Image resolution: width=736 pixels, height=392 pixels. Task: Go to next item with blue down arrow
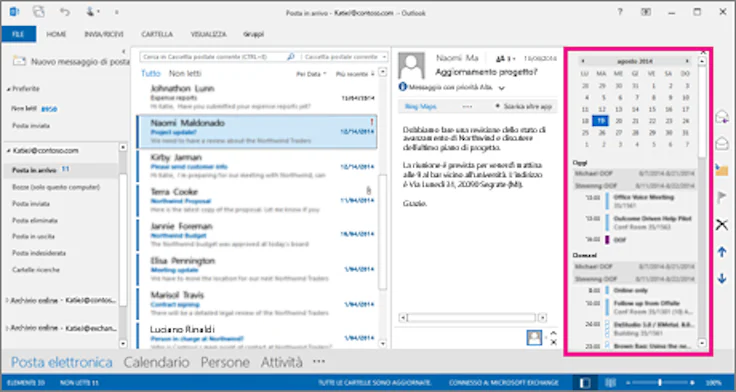[722, 279]
